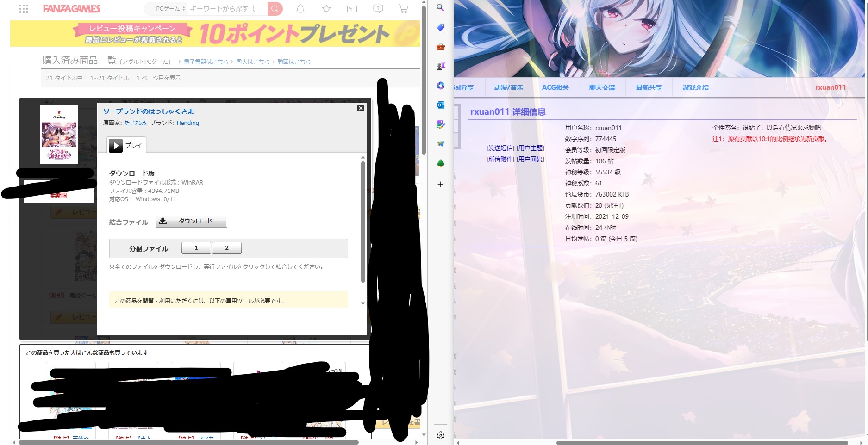Open forum tab 聊天交流
Screen dimensions: 868x445
coord(602,87)
